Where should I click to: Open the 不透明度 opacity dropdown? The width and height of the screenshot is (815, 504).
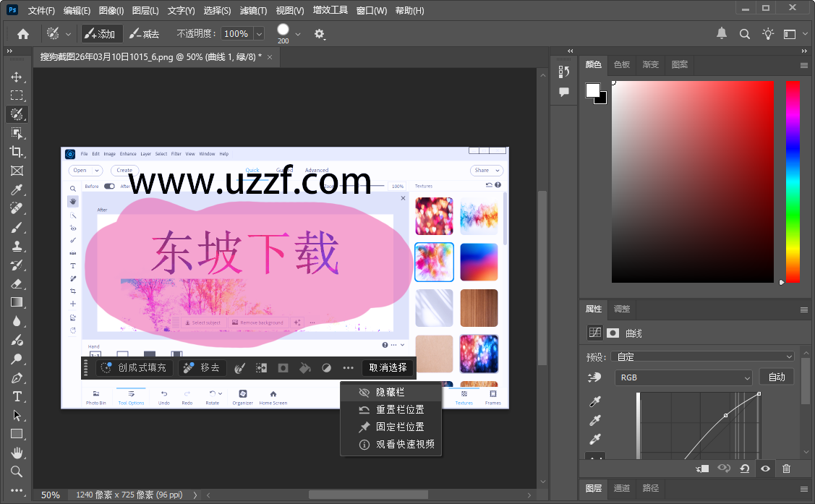tap(258, 33)
